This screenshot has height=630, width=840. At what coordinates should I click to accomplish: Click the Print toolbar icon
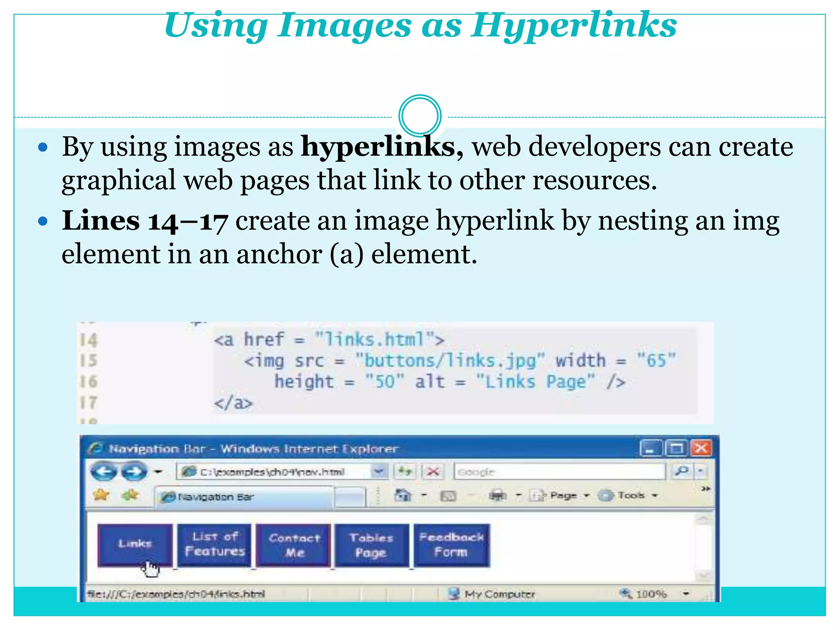[x=498, y=496]
